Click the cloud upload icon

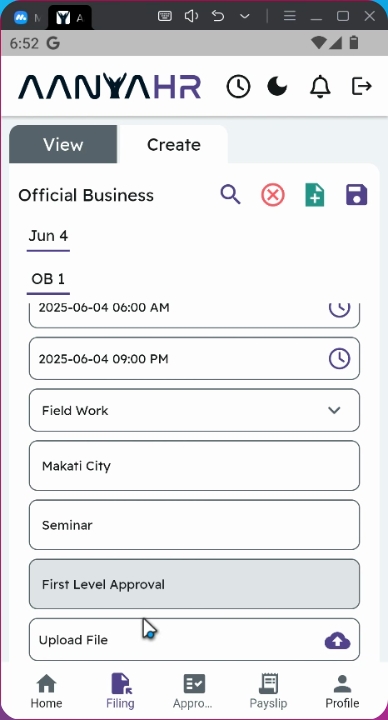coord(337,641)
